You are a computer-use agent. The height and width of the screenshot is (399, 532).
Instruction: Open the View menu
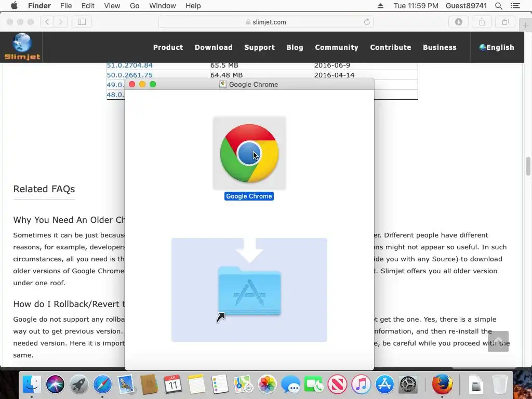(112, 6)
